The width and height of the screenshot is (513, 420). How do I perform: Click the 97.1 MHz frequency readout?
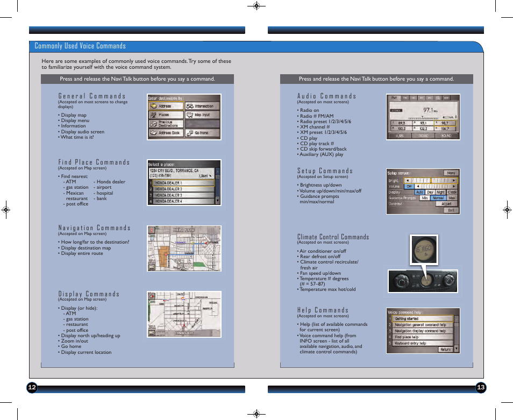tap(430, 110)
